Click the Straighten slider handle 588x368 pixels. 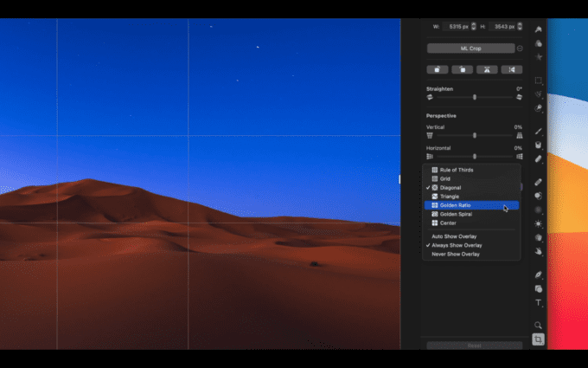[474, 97]
